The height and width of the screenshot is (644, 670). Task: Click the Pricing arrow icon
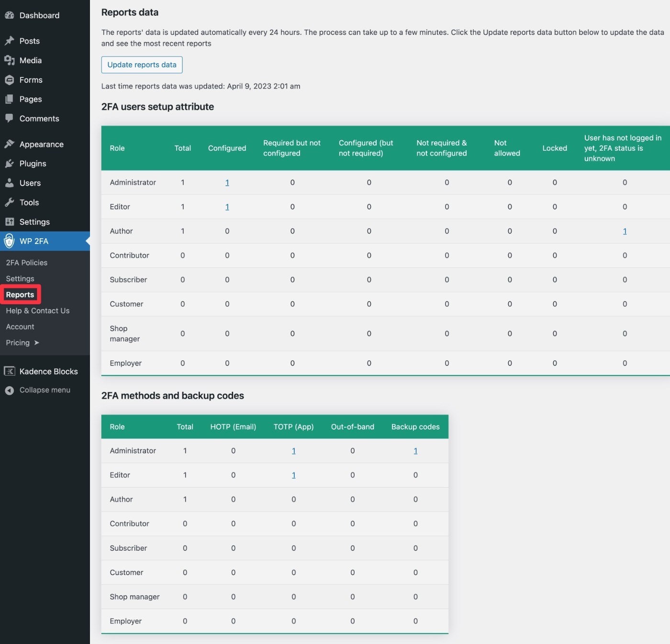(37, 343)
